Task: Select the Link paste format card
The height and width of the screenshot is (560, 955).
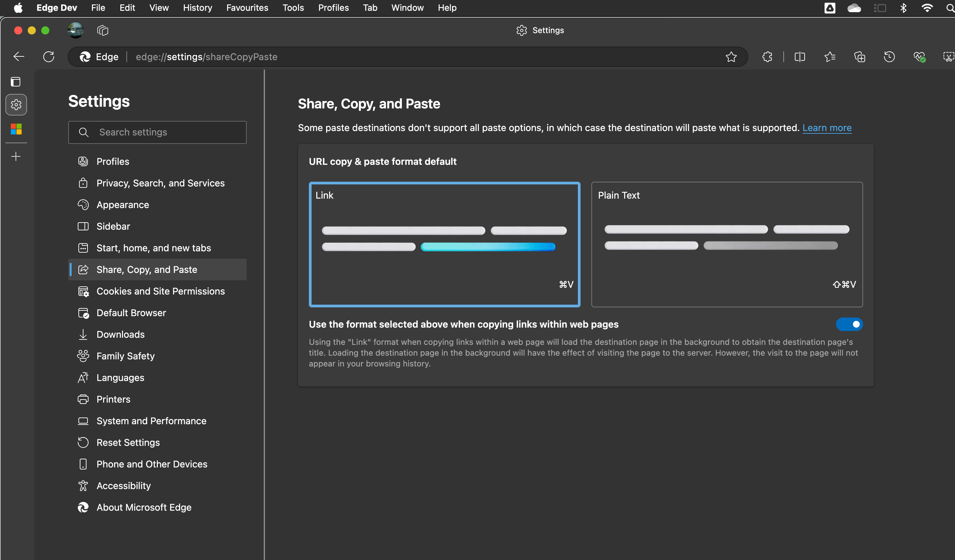Action: point(444,245)
